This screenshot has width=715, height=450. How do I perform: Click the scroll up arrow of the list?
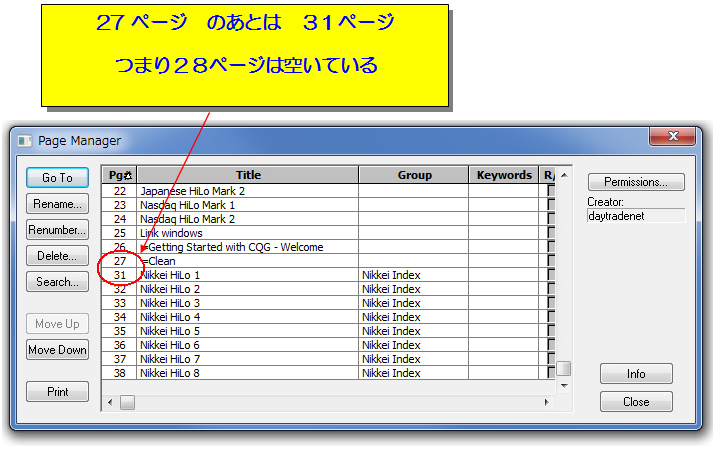tap(564, 175)
